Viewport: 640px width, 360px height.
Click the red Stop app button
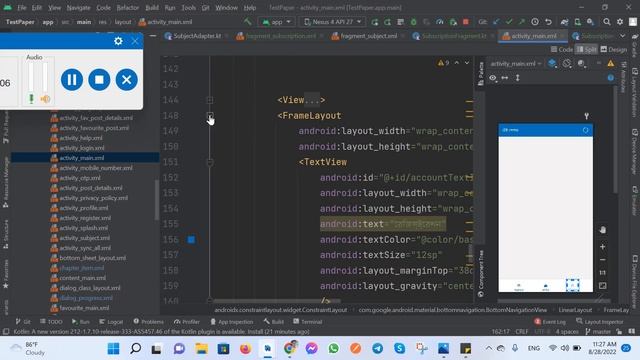point(466,22)
